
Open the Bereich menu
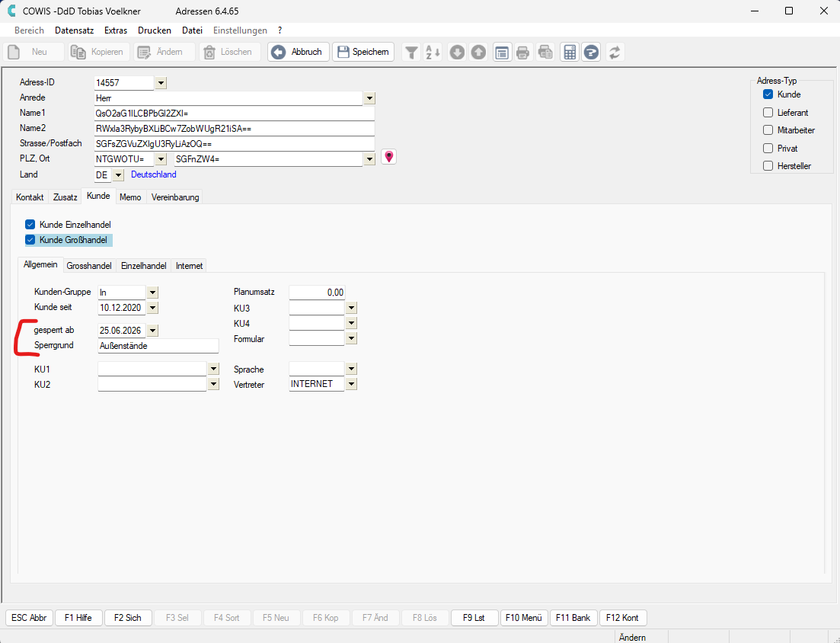[x=29, y=30]
